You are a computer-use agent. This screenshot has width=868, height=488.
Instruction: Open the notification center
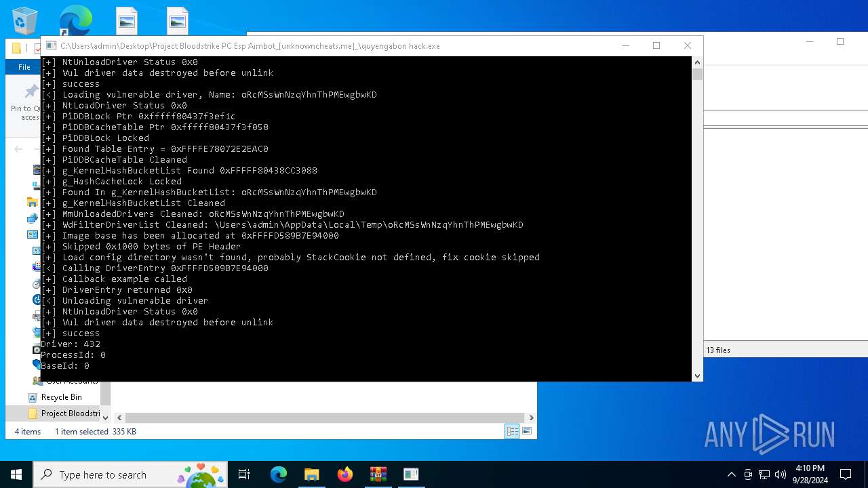[x=846, y=474]
